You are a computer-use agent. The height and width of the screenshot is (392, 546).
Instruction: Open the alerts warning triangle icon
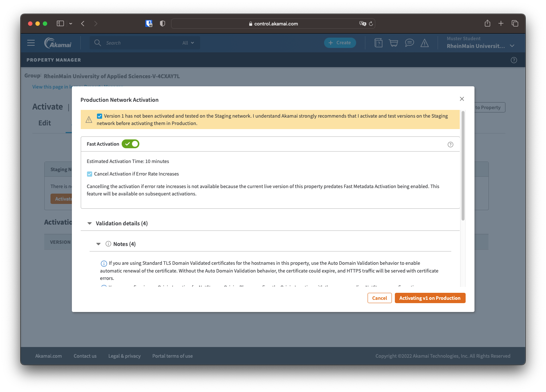tap(425, 43)
